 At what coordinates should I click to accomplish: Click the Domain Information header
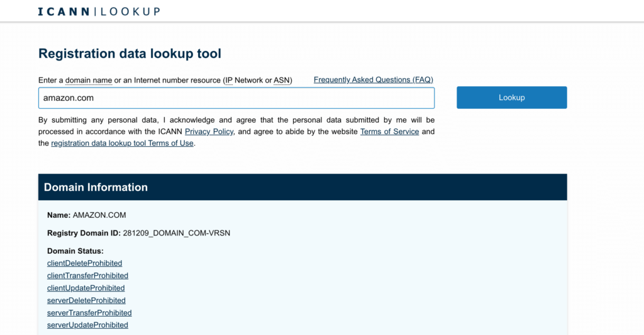coord(303,187)
